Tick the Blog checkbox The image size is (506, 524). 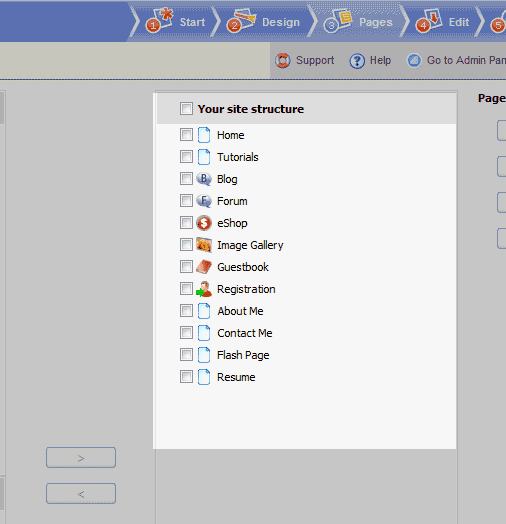click(x=186, y=179)
